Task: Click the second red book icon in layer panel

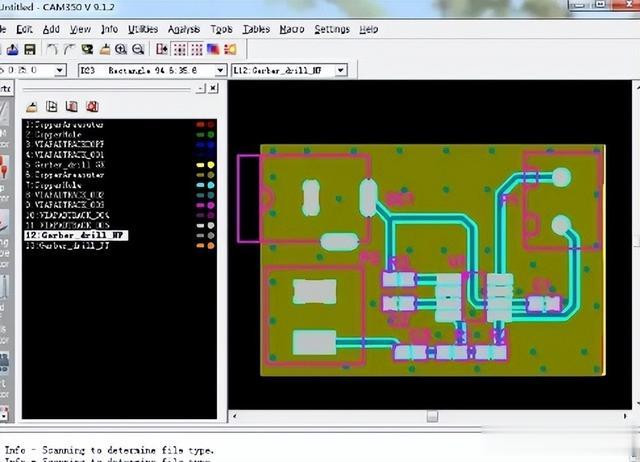Action: coord(92,107)
